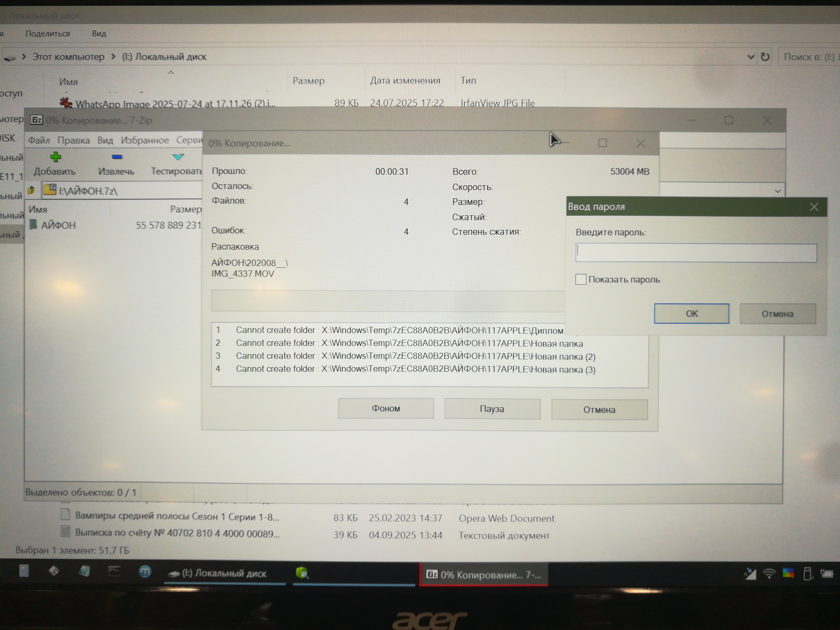840x630 pixels.
Task: Open the Файл menu in 7-Zip
Action: pos(39,141)
